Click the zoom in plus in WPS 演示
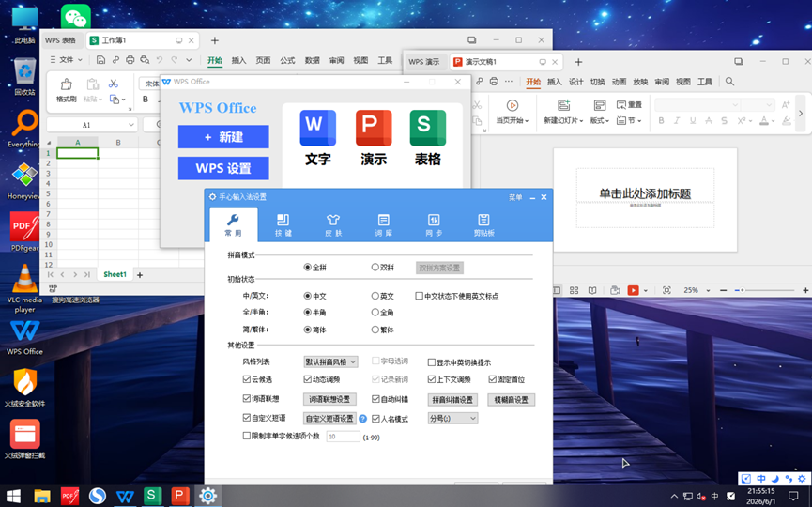The width and height of the screenshot is (812, 507). coord(805,290)
